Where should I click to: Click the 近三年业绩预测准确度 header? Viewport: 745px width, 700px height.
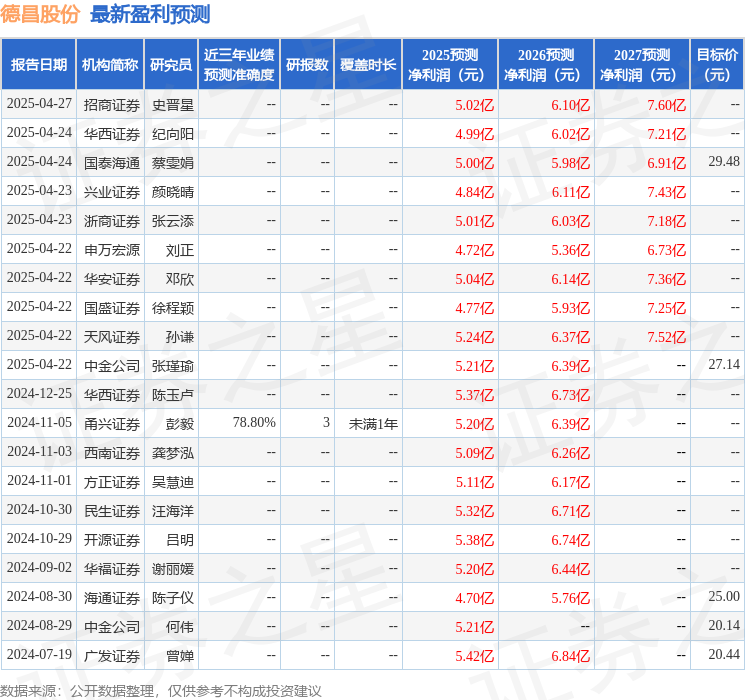point(239,65)
